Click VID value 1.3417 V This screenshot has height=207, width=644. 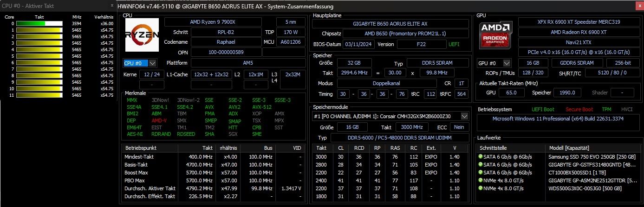(292, 188)
